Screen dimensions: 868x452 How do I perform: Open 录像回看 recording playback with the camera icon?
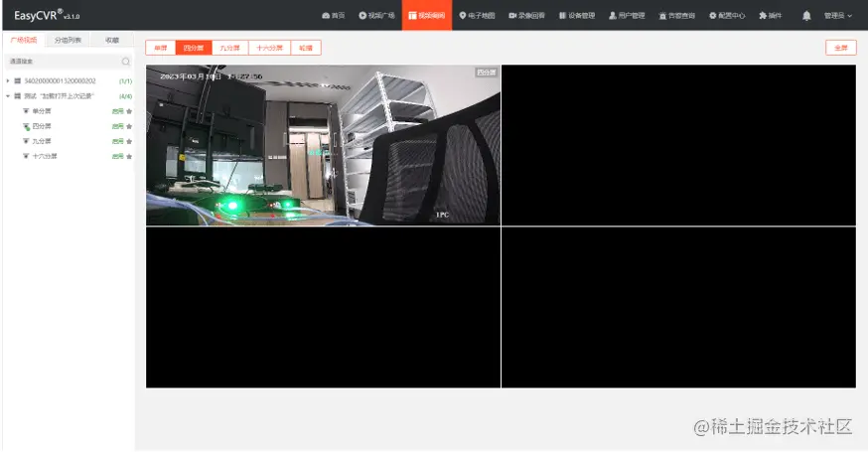point(526,16)
